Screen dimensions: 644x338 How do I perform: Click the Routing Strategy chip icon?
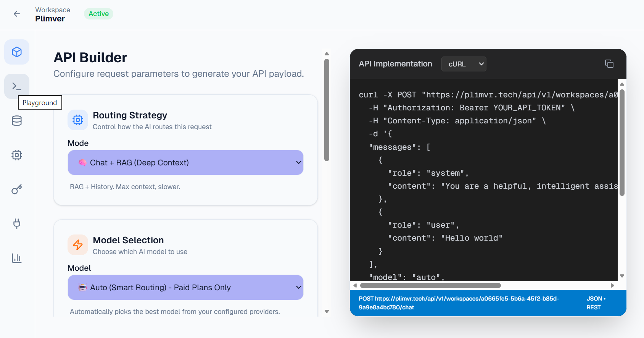(78, 120)
